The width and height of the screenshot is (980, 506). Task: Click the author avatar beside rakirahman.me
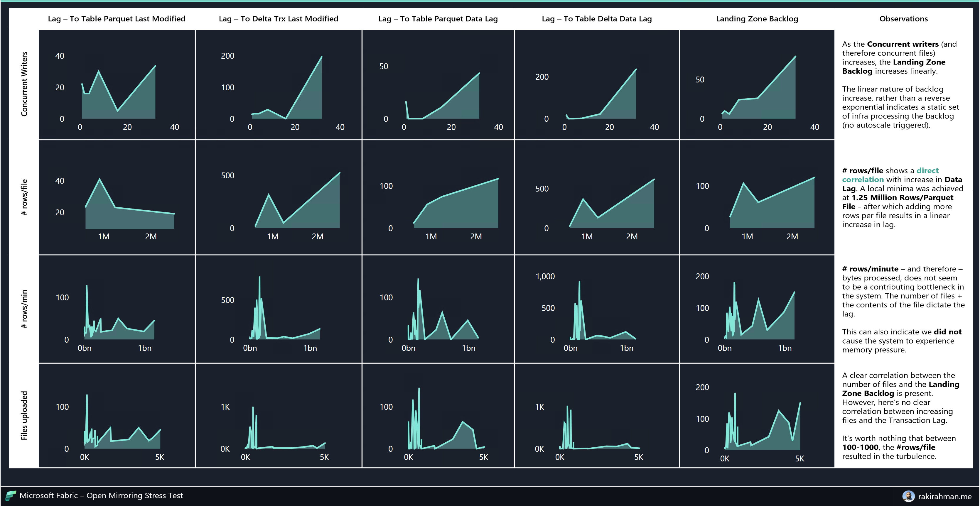908,496
